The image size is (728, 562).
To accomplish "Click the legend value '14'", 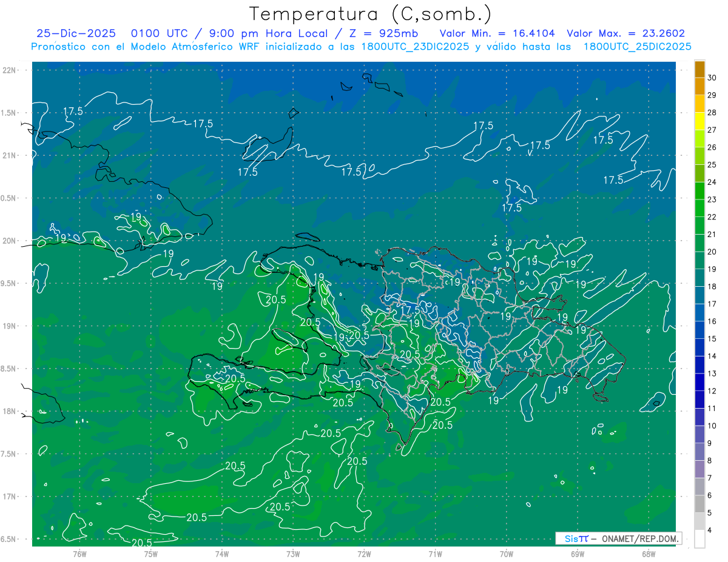I will point(713,356).
